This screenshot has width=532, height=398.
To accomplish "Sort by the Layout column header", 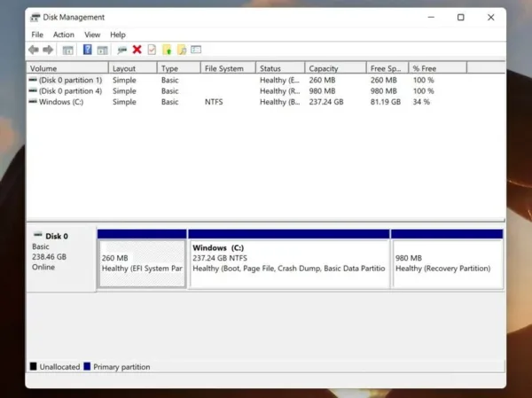I will (x=133, y=68).
